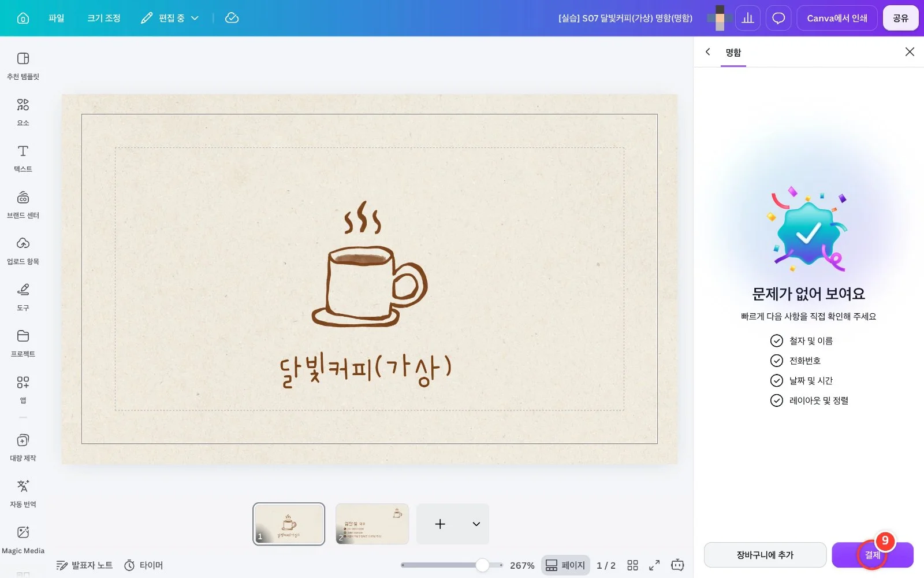
Task: Expand the 편집 중 mode dropdown
Action: [x=170, y=18]
